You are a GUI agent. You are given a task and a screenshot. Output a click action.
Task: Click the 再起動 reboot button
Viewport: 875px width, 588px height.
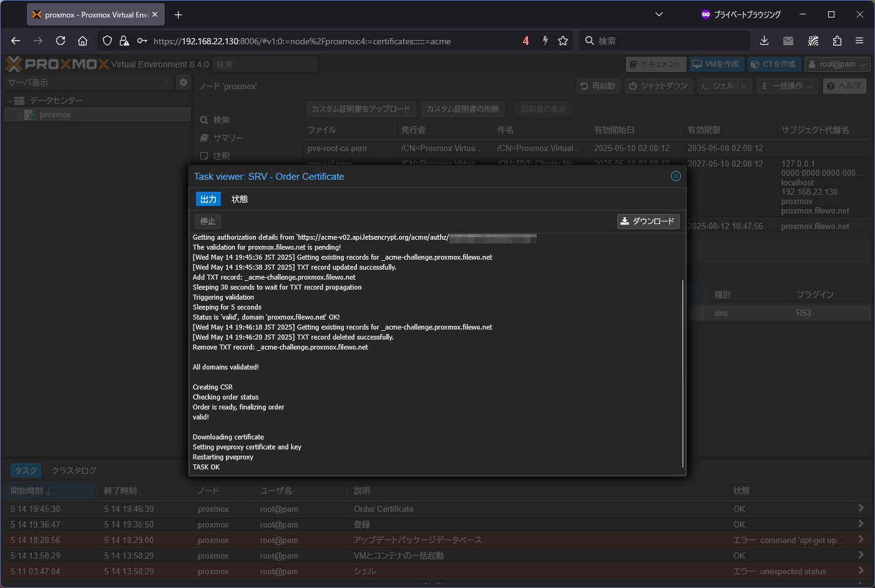[598, 86]
